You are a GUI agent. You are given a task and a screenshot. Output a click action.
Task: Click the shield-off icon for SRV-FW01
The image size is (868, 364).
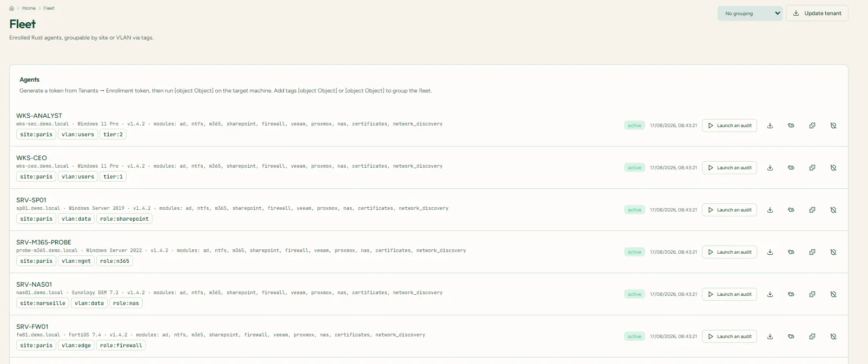pyautogui.click(x=833, y=336)
